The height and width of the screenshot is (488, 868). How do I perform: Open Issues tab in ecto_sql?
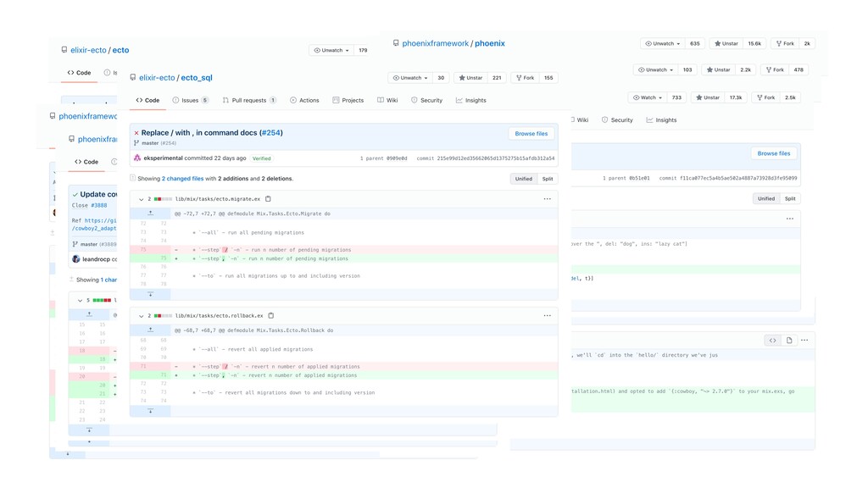coord(190,100)
